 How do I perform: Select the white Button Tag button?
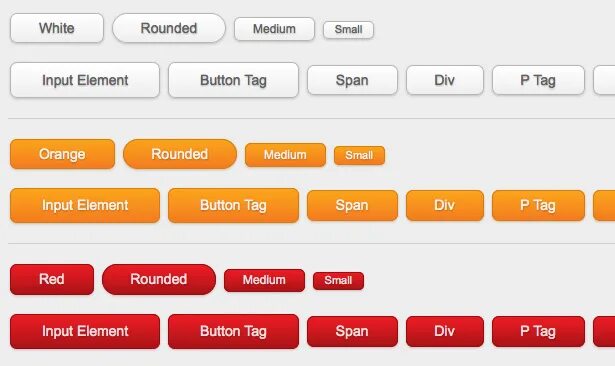[x=233, y=80]
